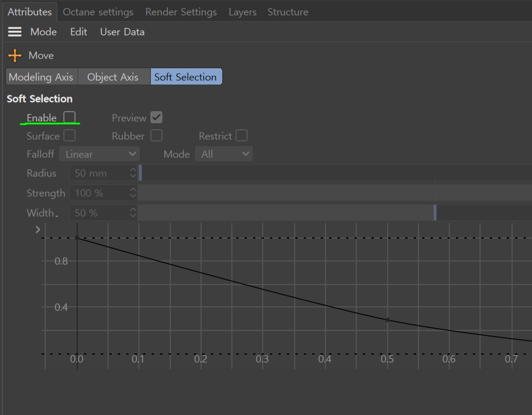
Task: Toggle the Rubber checkbox
Action: pos(156,135)
